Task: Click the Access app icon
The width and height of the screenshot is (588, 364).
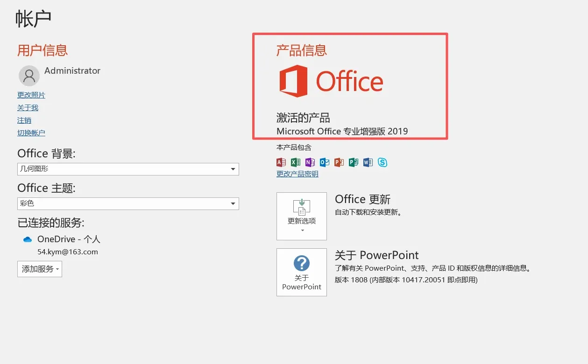Action: (281, 162)
